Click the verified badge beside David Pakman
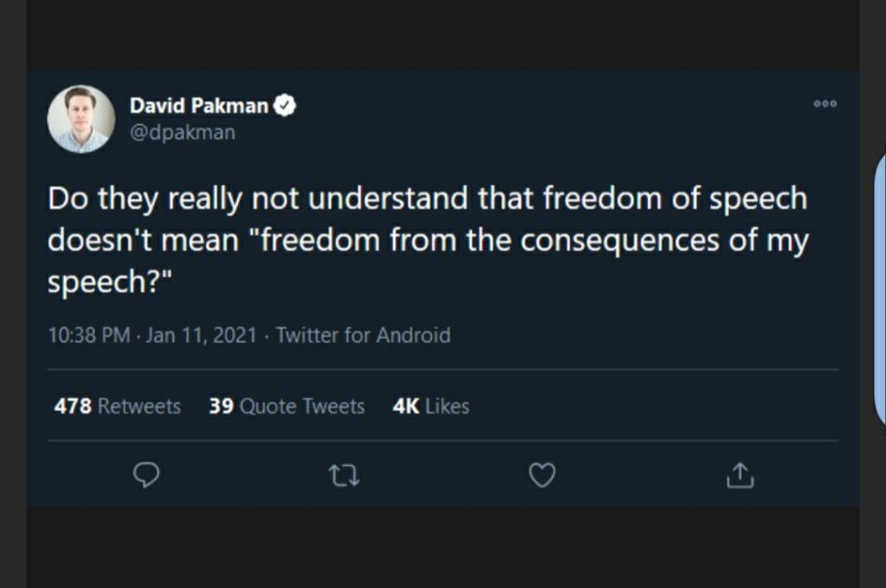Image resolution: width=886 pixels, height=588 pixels. coord(286,106)
